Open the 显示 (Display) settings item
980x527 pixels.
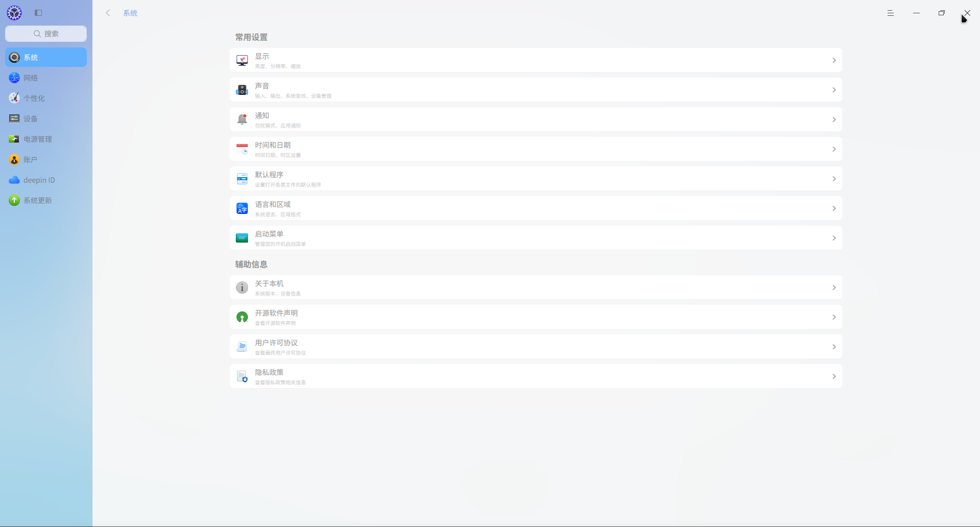(x=535, y=60)
